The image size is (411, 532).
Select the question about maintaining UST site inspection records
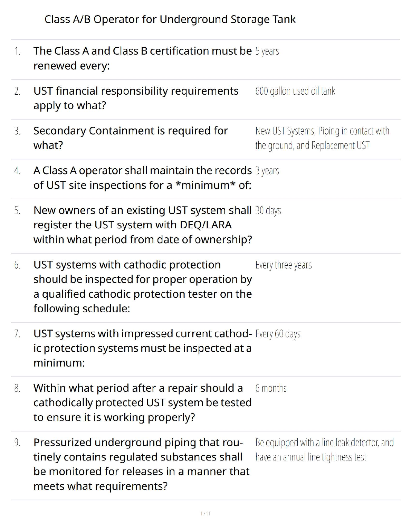pyautogui.click(x=142, y=178)
